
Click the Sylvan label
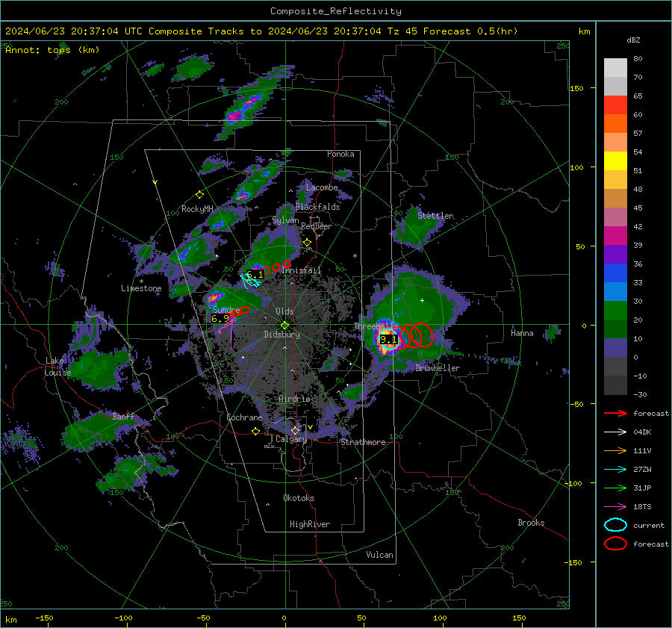[285, 220]
